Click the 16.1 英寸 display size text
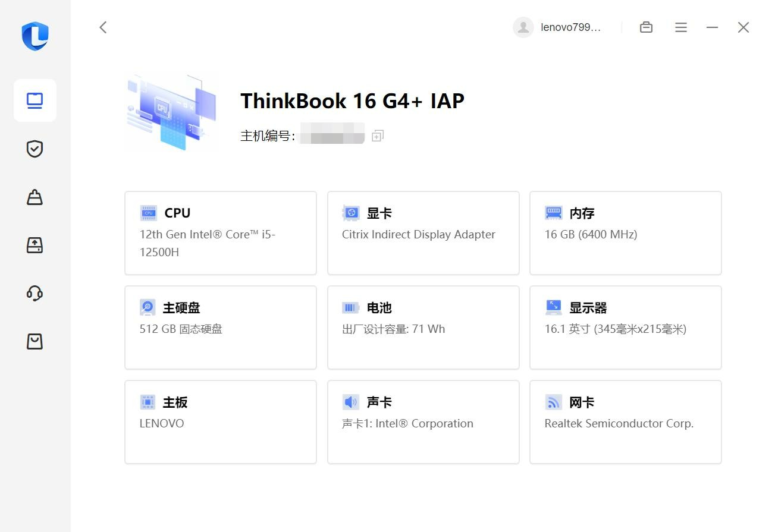The image size is (775, 532). tap(616, 329)
